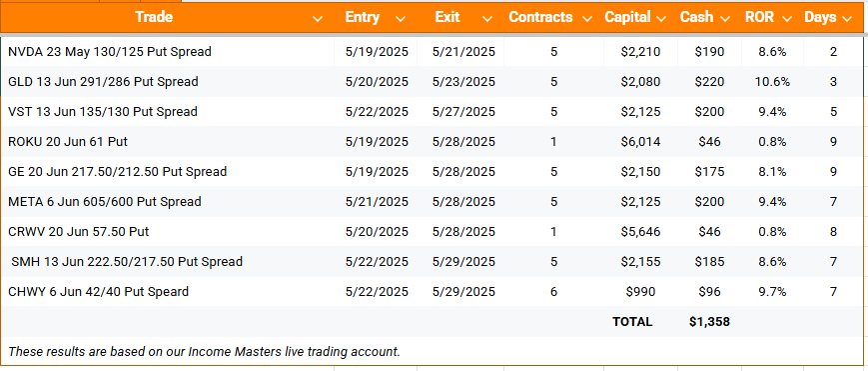Select the META row capital $2,125 cell
Image resolution: width=868 pixels, height=371 pixels.
pyautogui.click(x=640, y=202)
